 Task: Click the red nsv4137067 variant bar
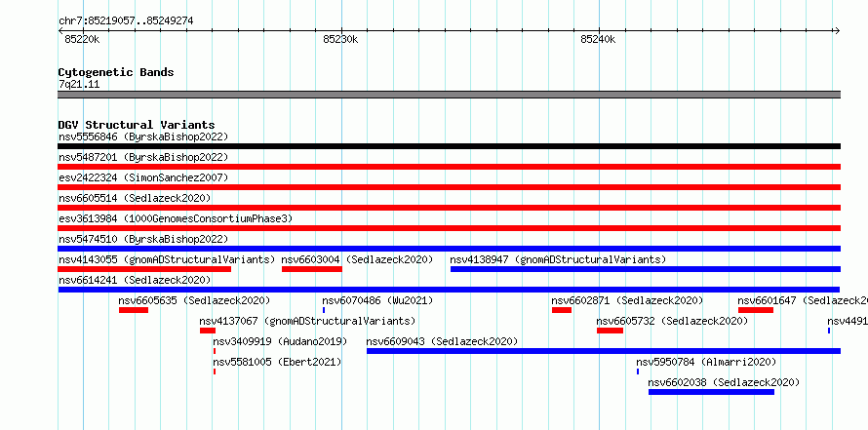[x=208, y=331]
